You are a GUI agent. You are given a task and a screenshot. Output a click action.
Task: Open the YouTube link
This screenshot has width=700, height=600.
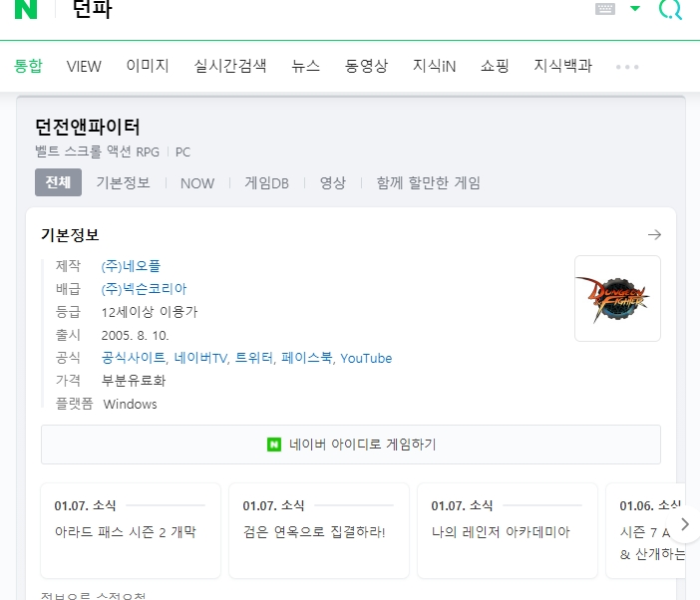pos(366,358)
